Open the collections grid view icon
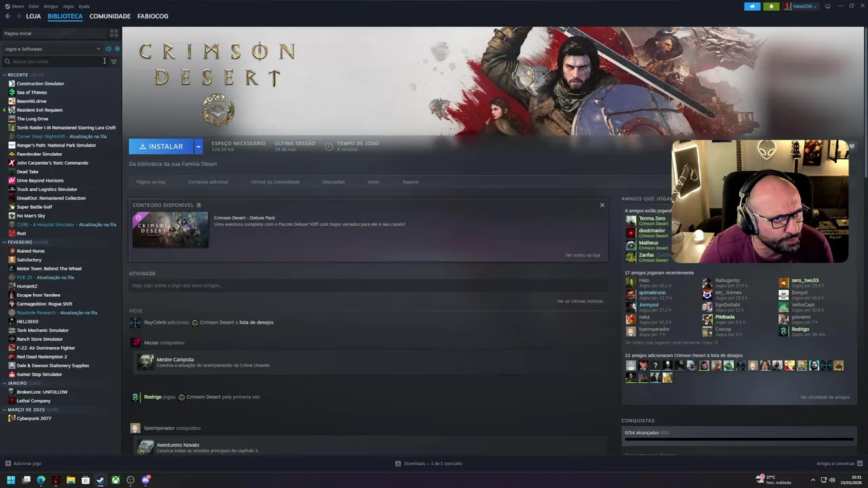The image size is (868, 488). (x=113, y=33)
